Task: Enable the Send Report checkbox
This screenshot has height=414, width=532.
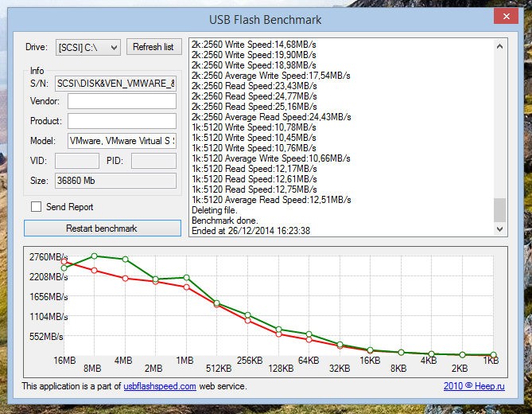Action: [36, 207]
